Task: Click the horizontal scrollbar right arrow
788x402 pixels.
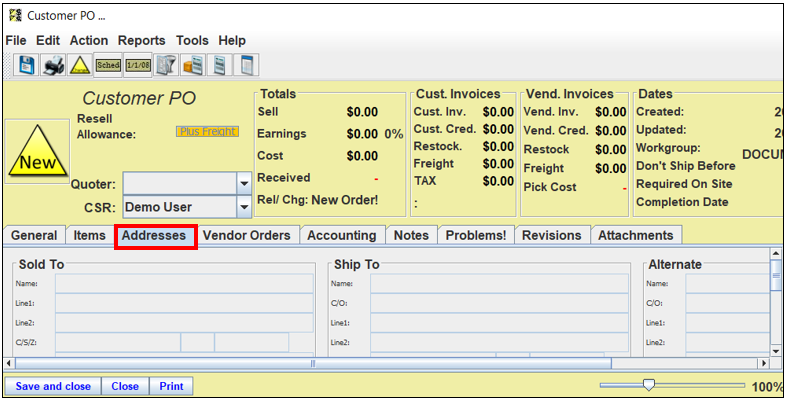Action: (764, 363)
